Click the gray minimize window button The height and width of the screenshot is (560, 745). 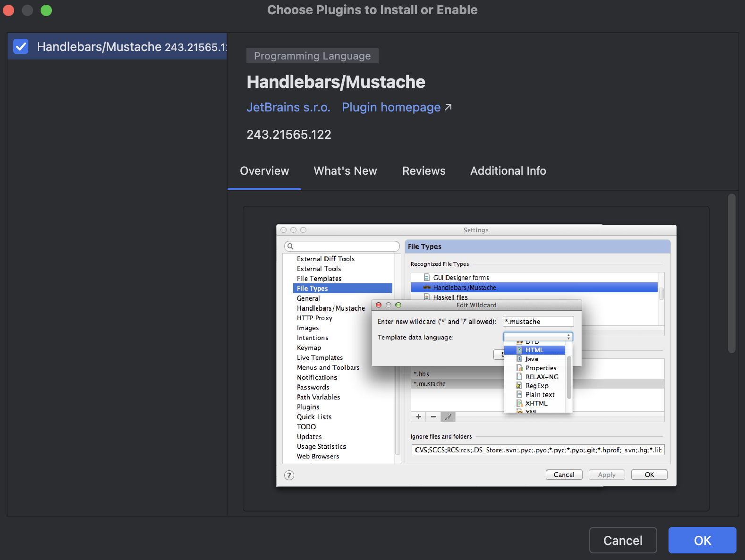click(27, 10)
